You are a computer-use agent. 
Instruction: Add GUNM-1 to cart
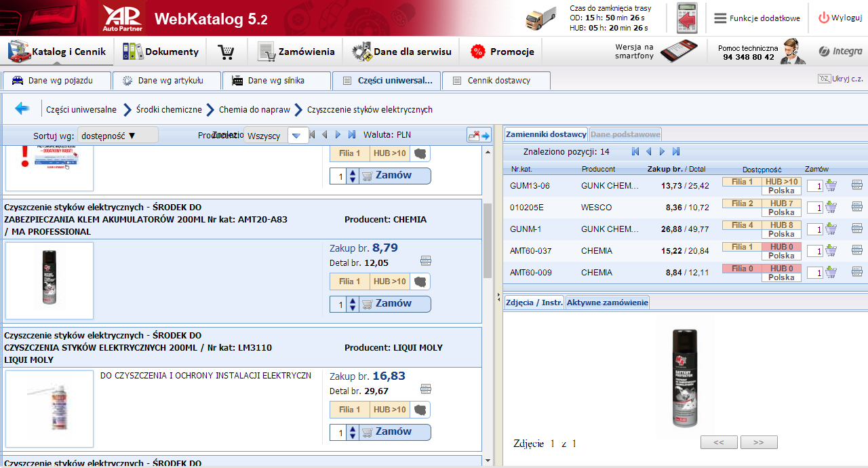(831, 229)
